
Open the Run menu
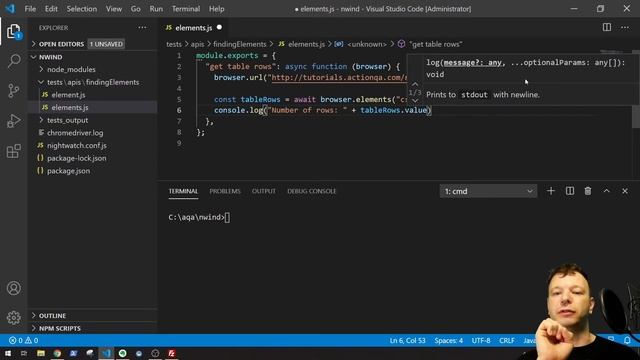pos(156,9)
